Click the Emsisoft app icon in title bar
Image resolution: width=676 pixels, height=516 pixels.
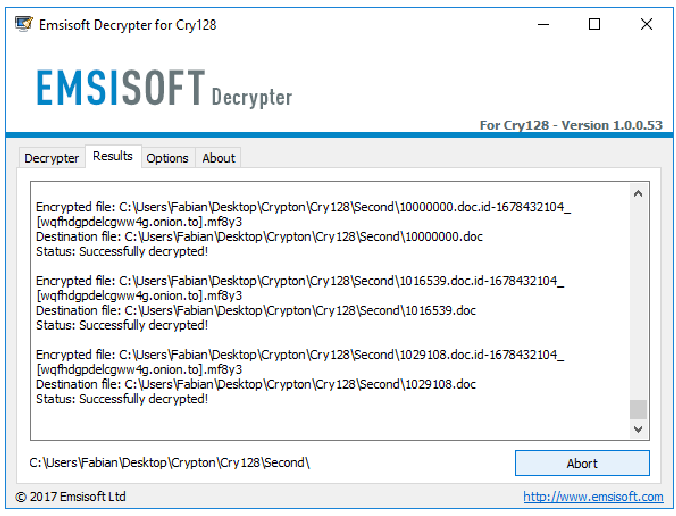pyautogui.click(x=23, y=23)
